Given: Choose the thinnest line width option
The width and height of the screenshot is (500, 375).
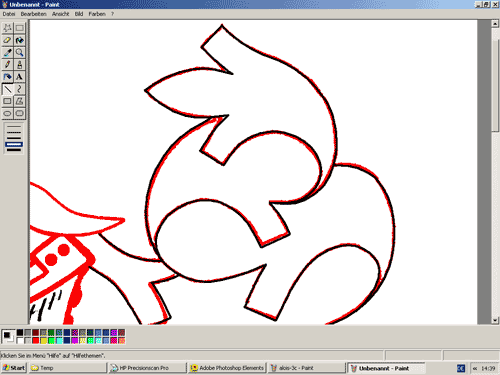Looking at the screenshot, I should tap(14, 127).
